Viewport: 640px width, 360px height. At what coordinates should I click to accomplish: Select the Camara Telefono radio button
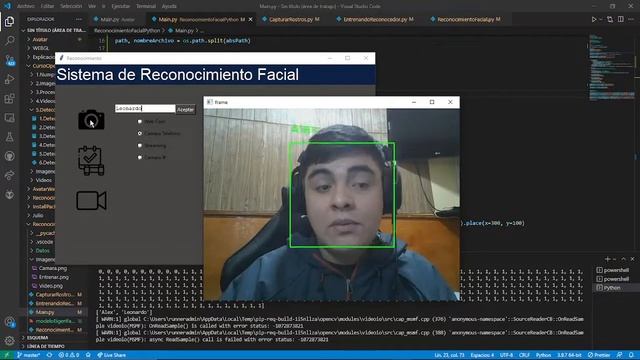[140, 133]
